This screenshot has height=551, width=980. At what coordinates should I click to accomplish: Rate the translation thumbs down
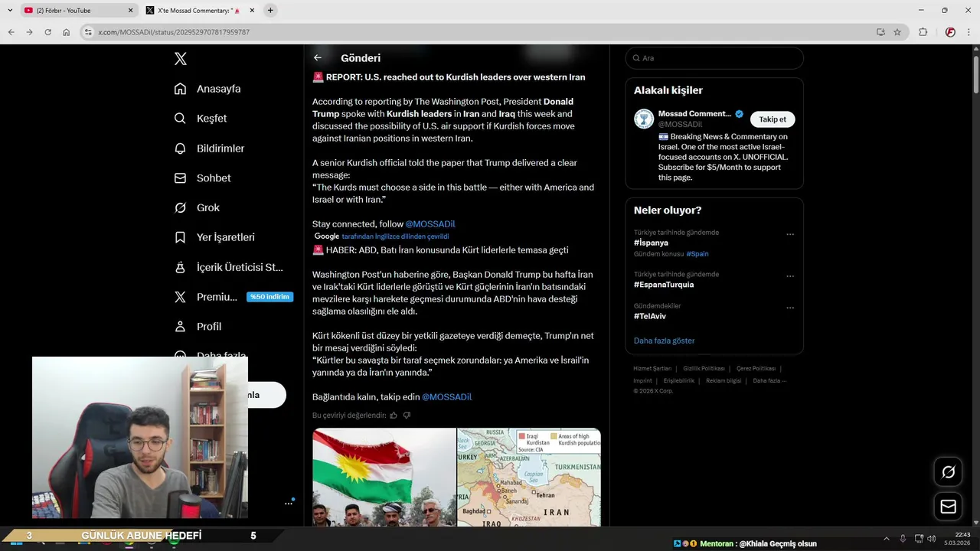(407, 416)
